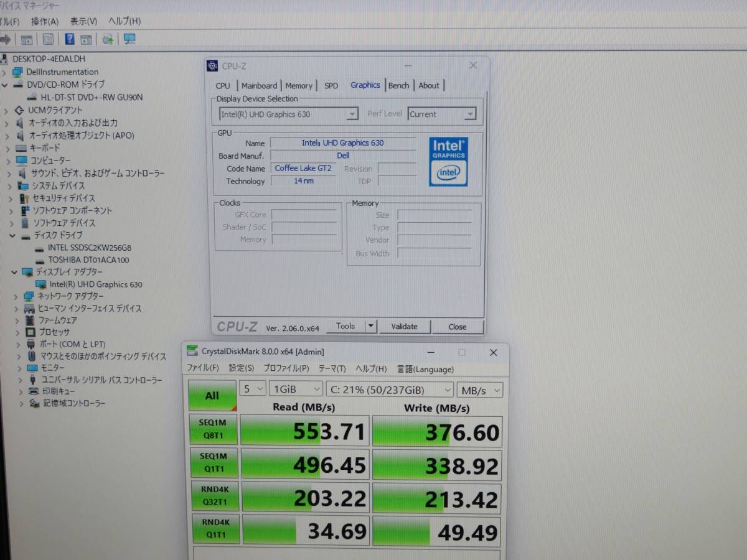
Task: Click the CPU-Z title bar app icon
Action: click(212, 66)
